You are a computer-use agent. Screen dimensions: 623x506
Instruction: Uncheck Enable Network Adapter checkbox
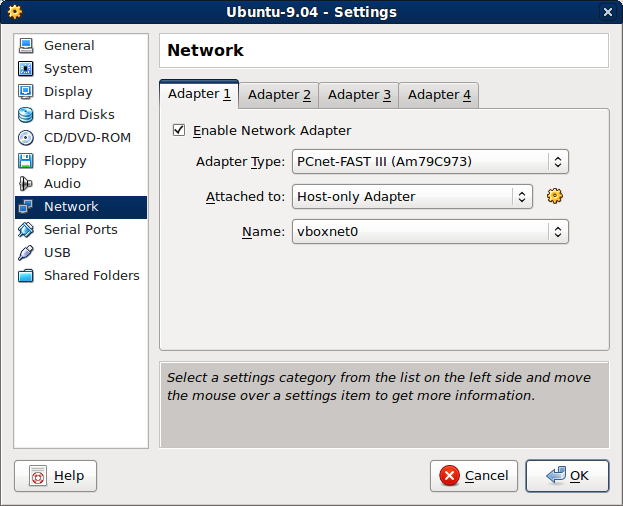click(179, 130)
